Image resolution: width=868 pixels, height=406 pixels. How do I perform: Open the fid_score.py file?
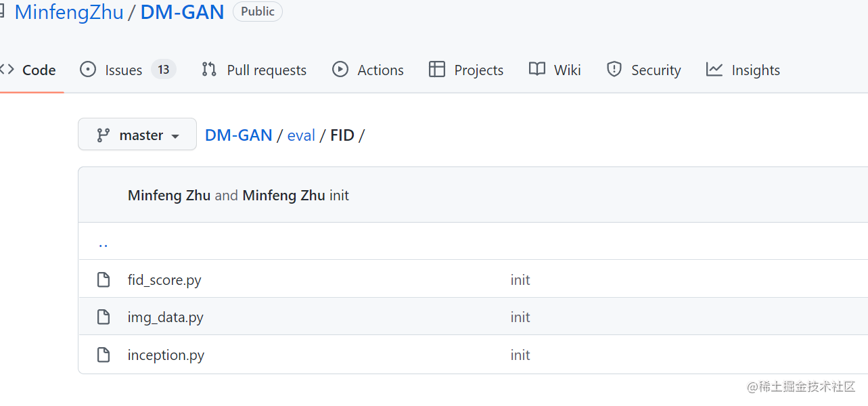[x=164, y=279]
